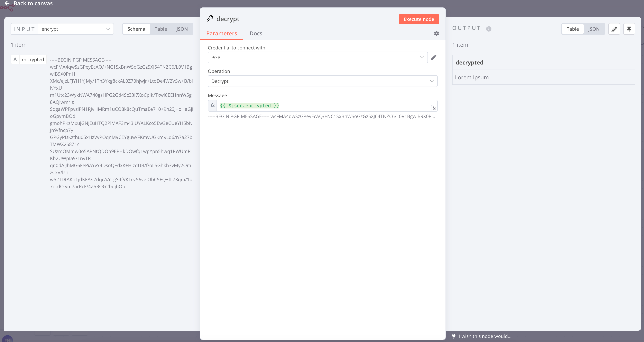Switch input view to Table
Screen dimensions: 644x342
click(x=161, y=29)
